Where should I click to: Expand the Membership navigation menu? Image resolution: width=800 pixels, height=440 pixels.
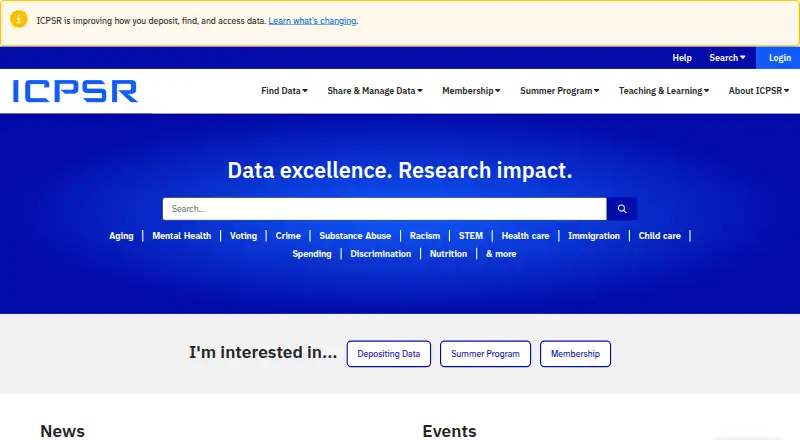coord(471,91)
